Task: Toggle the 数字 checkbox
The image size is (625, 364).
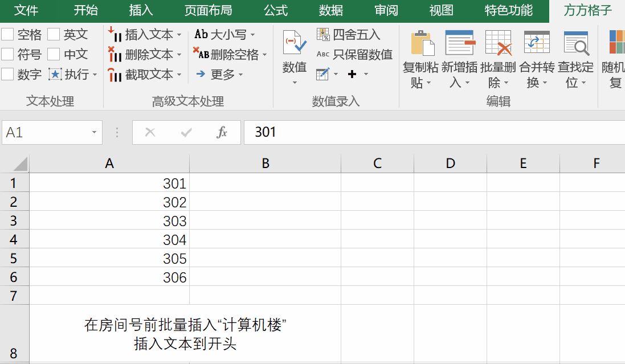Action: (x=7, y=74)
